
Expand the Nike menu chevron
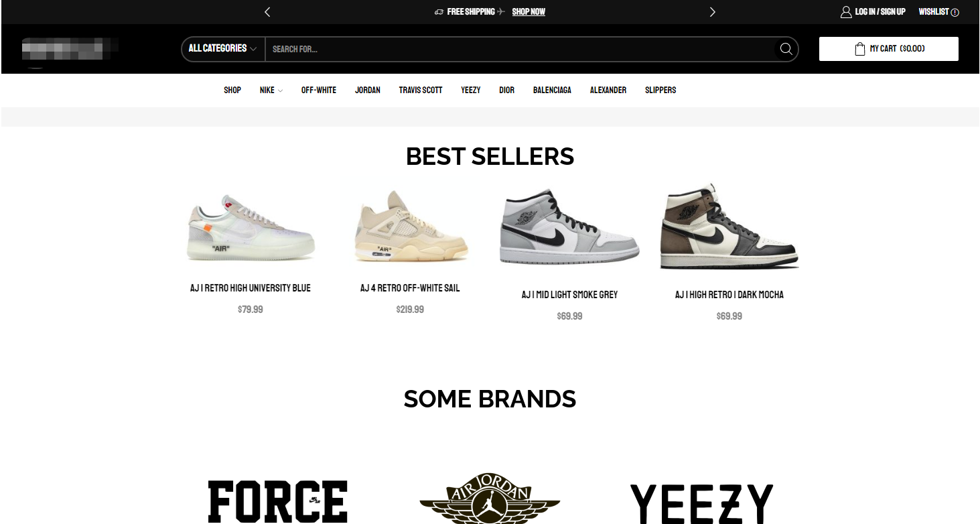(x=280, y=90)
